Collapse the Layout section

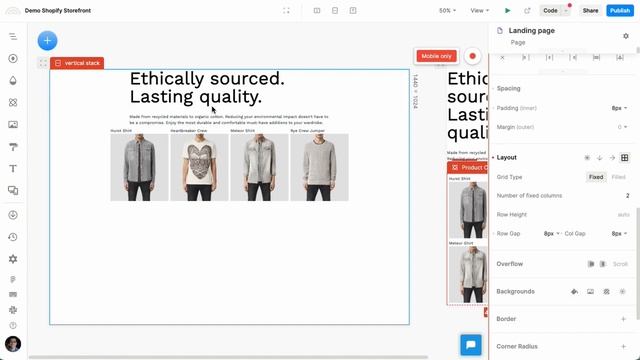[507, 157]
